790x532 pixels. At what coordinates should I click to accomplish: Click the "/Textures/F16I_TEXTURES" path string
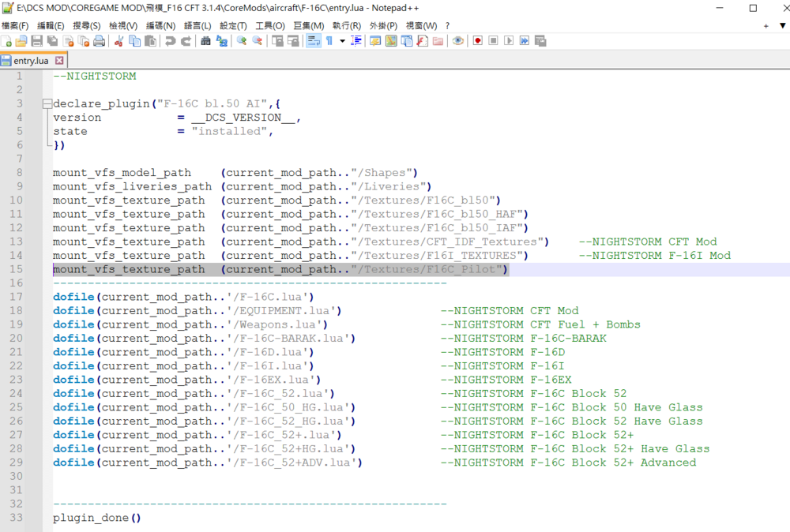(436, 256)
